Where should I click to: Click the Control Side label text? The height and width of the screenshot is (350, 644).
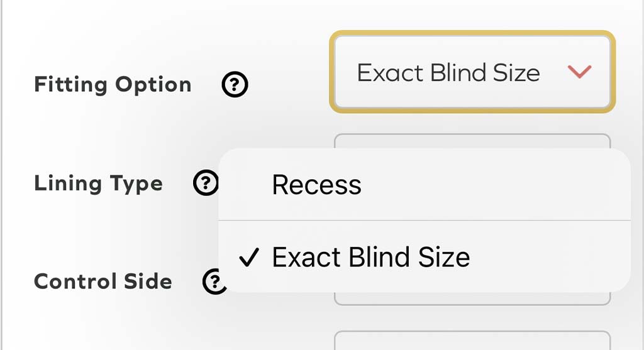coord(103,281)
